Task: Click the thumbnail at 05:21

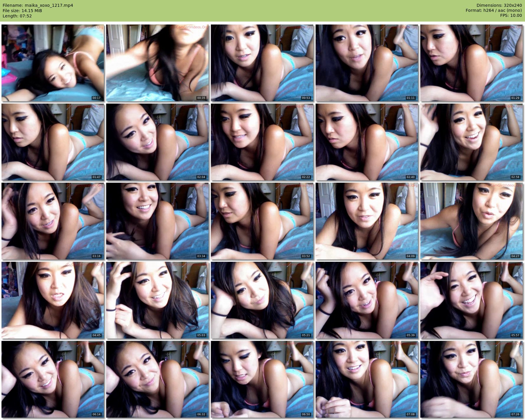Action: 262,300
